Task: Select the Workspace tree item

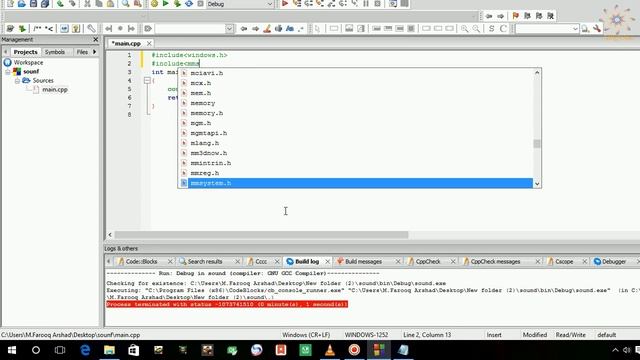Action: coord(28,62)
